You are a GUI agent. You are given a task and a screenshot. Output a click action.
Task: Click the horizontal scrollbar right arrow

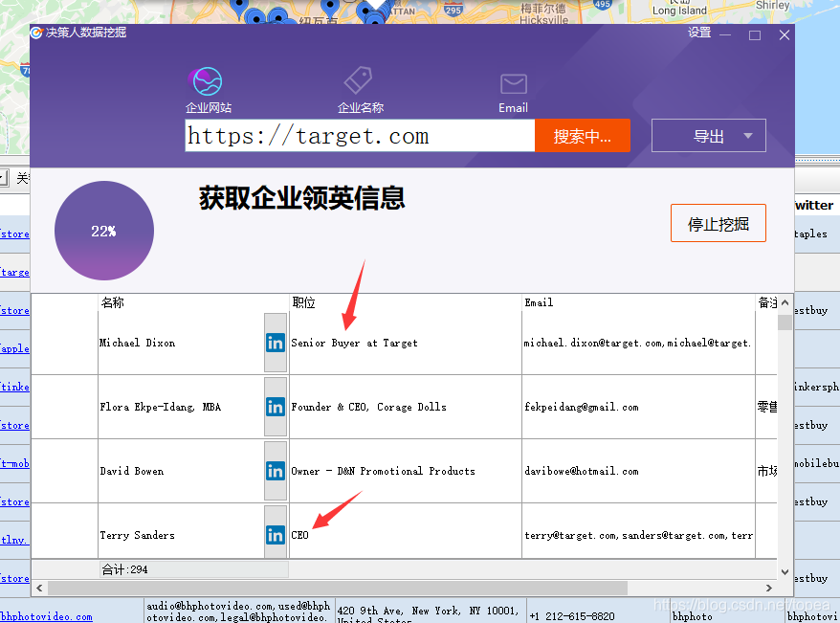coord(769,589)
